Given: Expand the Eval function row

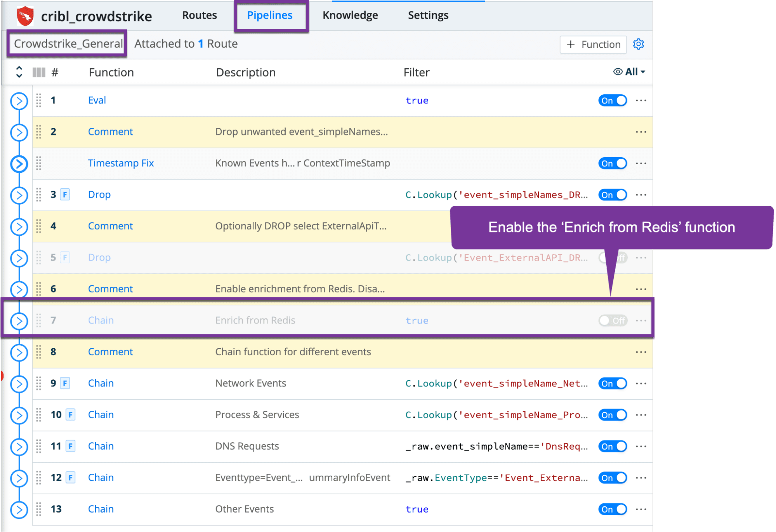Looking at the screenshot, I should [x=19, y=101].
